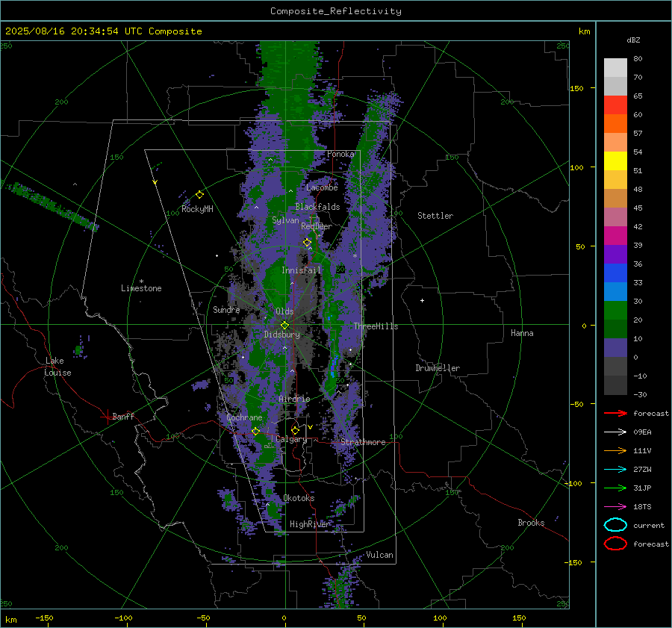Click the Cochrane town label
The width and height of the screenshot is (672, 628).
(244, 417)
